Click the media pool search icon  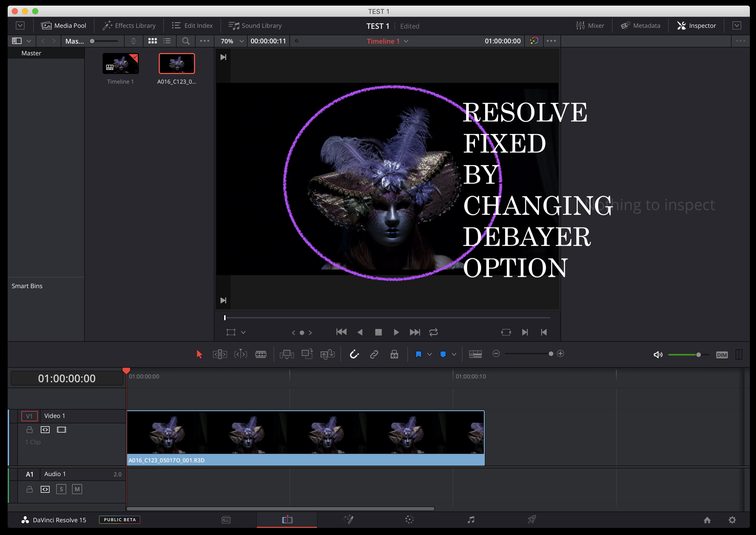[x=186, y=41]
